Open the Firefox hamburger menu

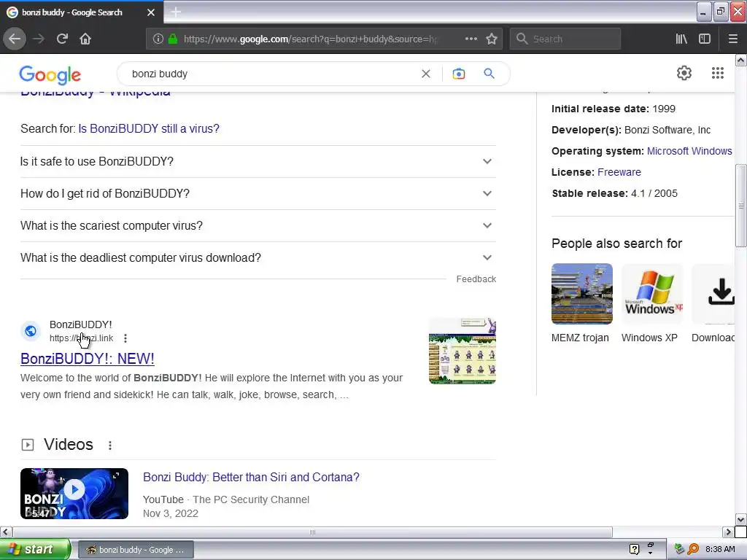tap(732, 39)
